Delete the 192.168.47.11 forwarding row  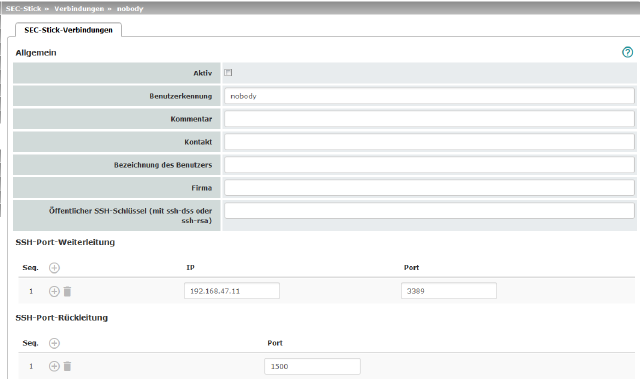[68, 291]
